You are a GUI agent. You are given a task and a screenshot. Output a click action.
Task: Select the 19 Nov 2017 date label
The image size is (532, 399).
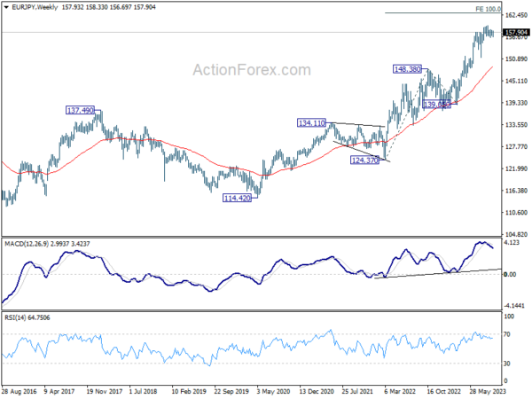[105, 392]
